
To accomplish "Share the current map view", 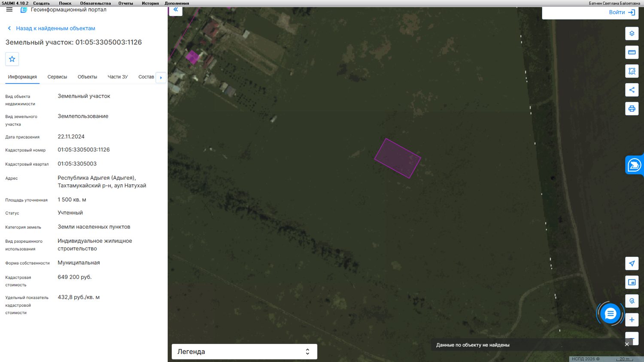I will pyautogui.click(x=632, y=90).
